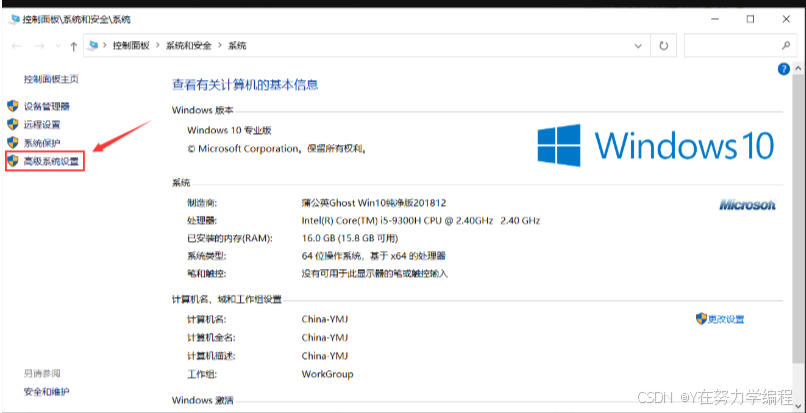Click 系统和安全 breadcrumb in address bar
The width and height of the screenshot is (806, 413).
coord(188,46)
